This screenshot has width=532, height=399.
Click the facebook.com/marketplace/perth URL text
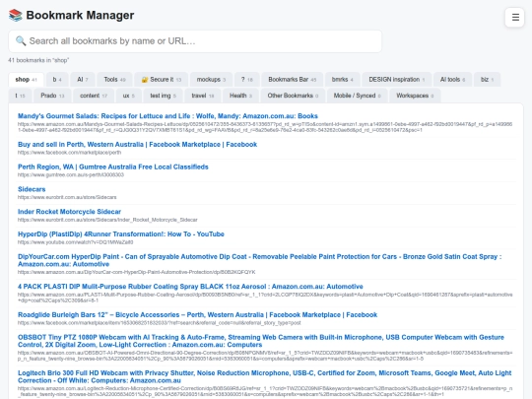coord(69,153)
